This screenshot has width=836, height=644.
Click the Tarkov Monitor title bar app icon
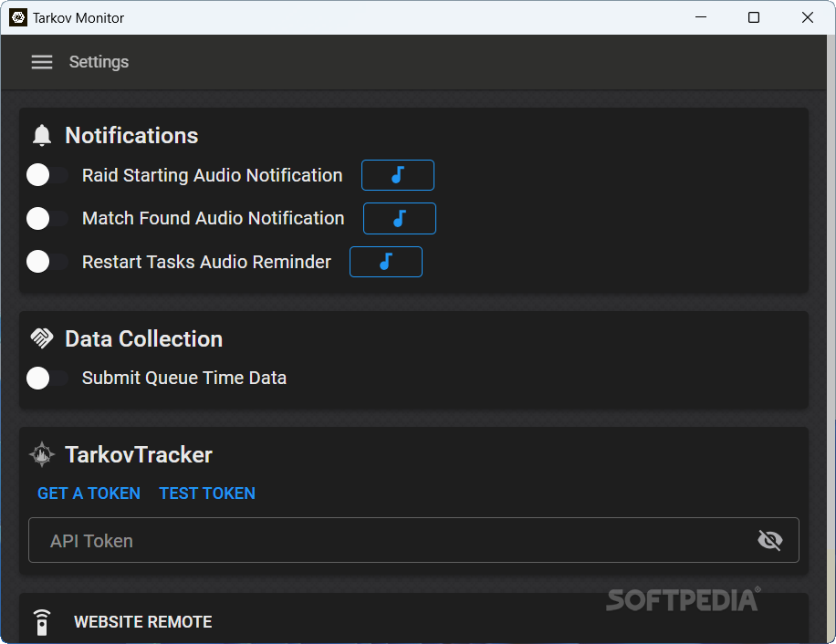tap(18, 17)
